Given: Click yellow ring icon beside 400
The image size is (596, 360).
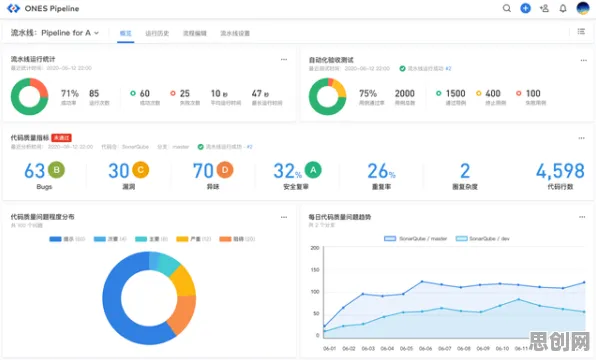Looking at the screenshot, I should (479, 93).
